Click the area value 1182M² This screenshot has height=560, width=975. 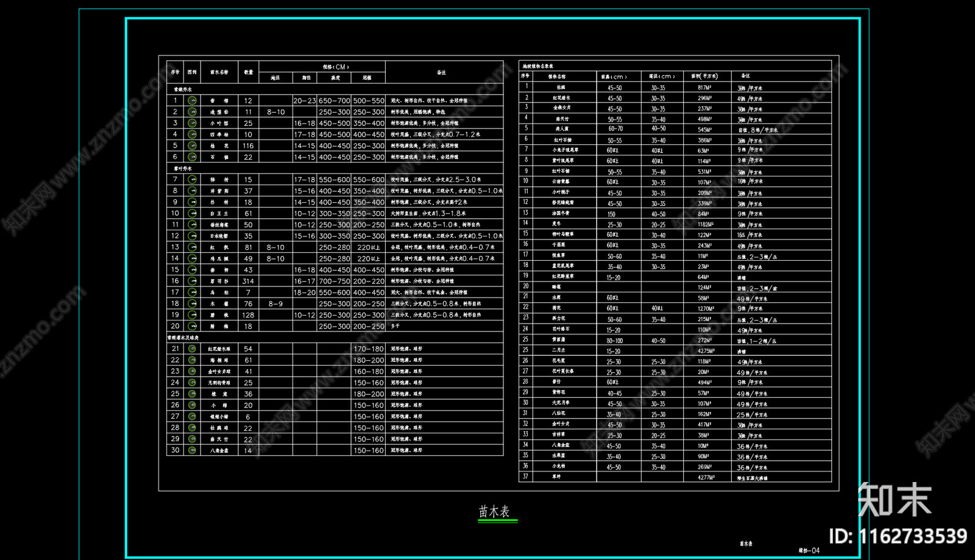tap(706, 224)
